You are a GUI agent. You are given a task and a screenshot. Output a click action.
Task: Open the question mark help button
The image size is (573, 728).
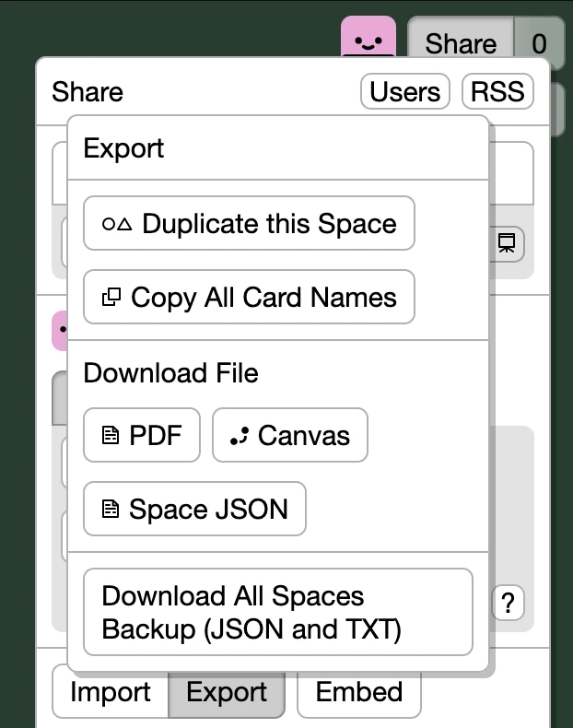coord(508,604)
